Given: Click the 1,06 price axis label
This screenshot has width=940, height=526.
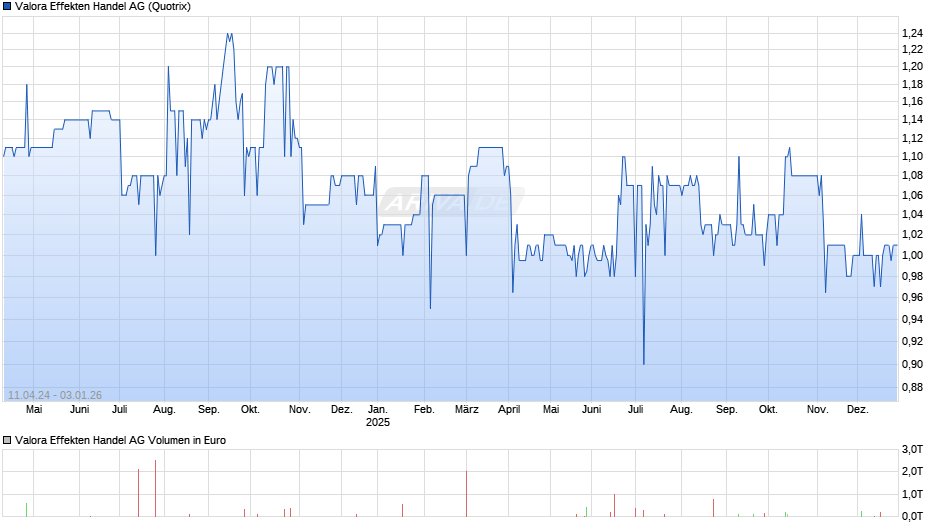Looking at the screenshot, I should point(912,195).
